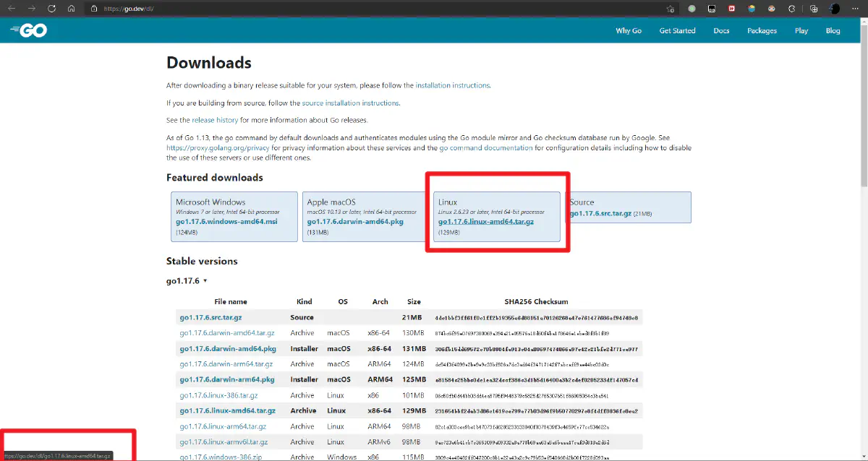The height and width of the screenshot is (461, 868).
Task: Click the 125MB size cell
Action: click(414, 379)
